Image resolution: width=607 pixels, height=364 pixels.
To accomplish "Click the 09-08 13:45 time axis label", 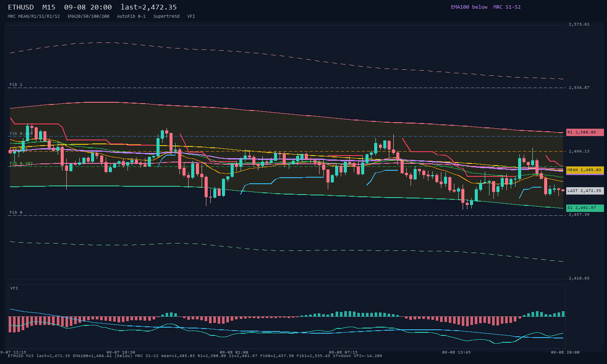I will 457,352.
